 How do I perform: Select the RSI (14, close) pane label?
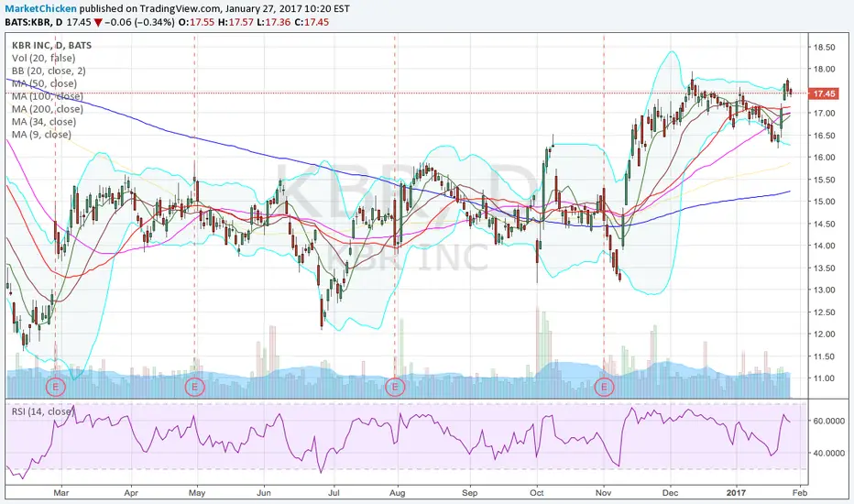[42, 411]
